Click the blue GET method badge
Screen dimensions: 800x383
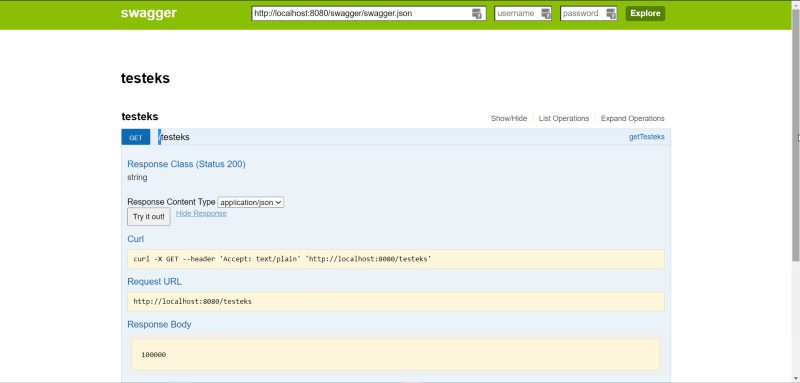pyautogui.click(x=136, y=137)
